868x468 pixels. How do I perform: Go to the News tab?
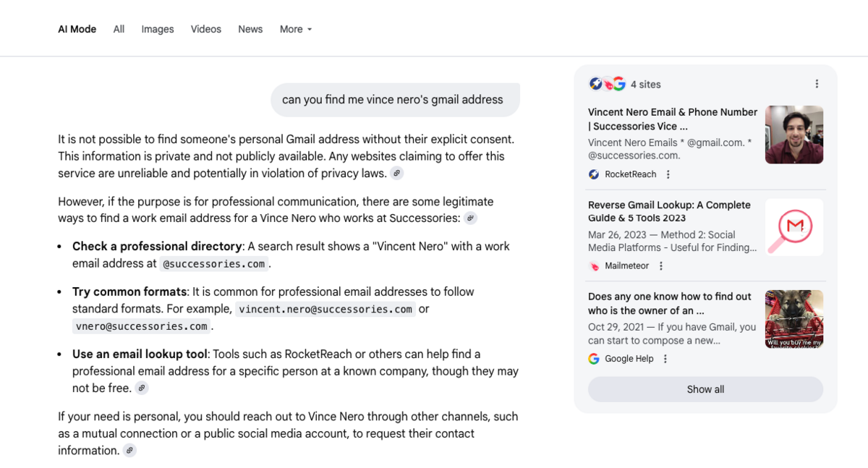[250, 29]
